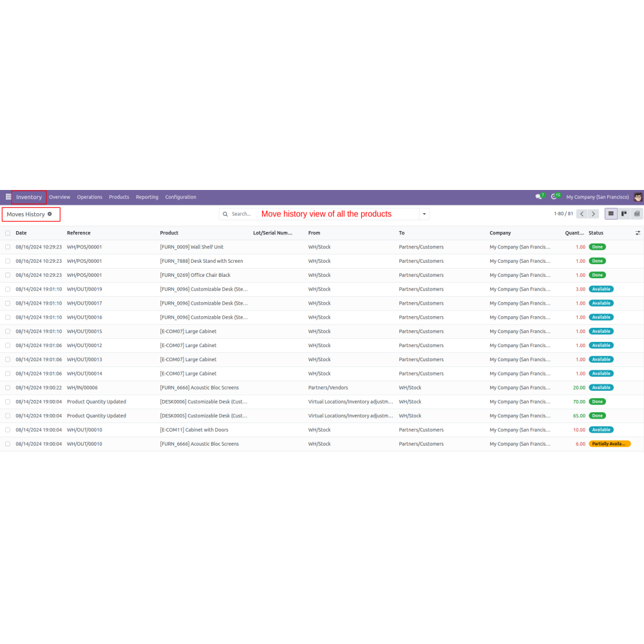Select checkbox for Wall Shelf Unit row
The image size is (644, 644).
pos(8,247)
